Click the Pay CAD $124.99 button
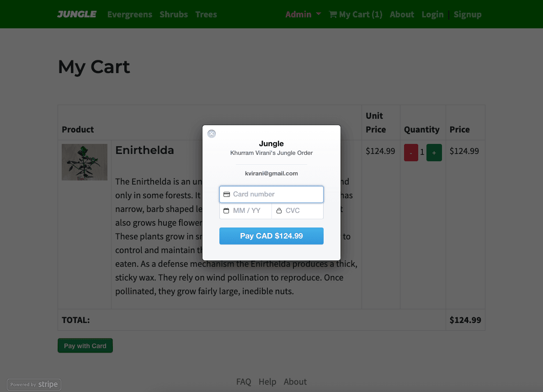Viewport: 543px width, 392px height. pos(271,236)
